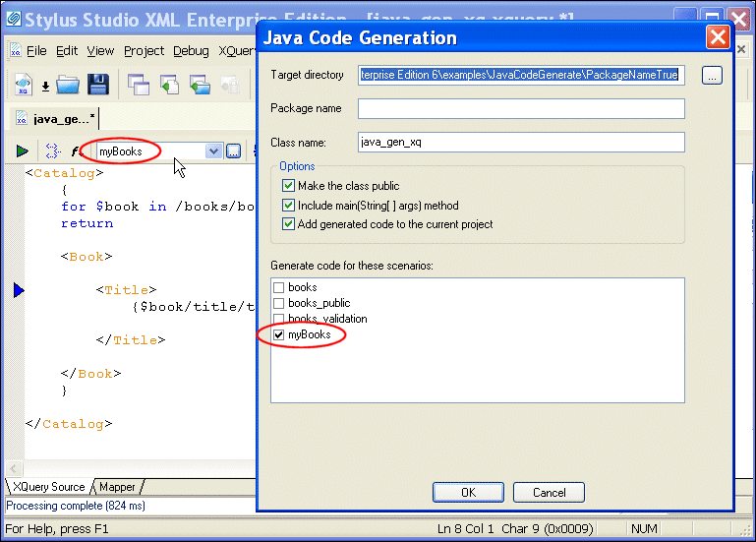Click the Open folder toolbar icon
Viewport: 756px width, 542px height.
pos(67,85)
